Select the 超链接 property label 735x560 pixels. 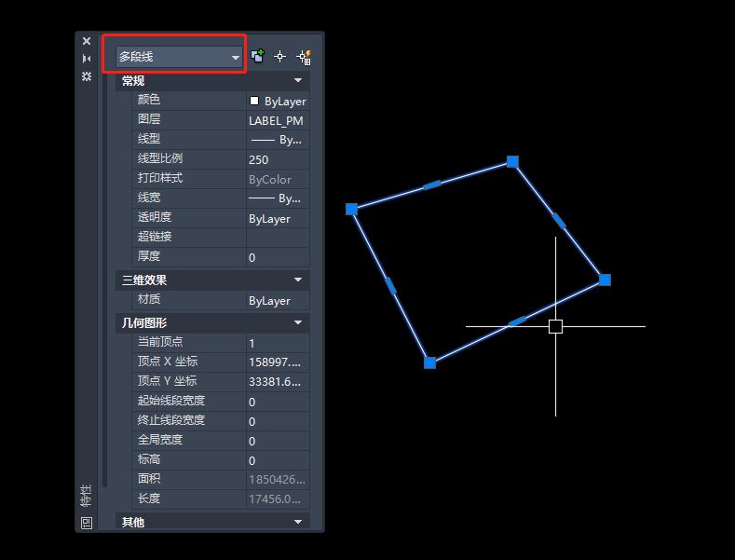155,237
